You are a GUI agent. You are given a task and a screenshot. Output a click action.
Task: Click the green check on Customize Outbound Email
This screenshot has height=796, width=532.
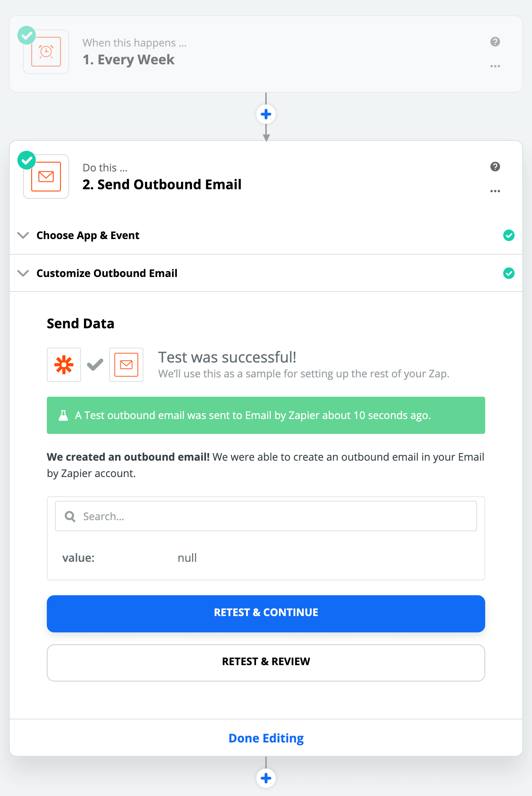(509, 273)
